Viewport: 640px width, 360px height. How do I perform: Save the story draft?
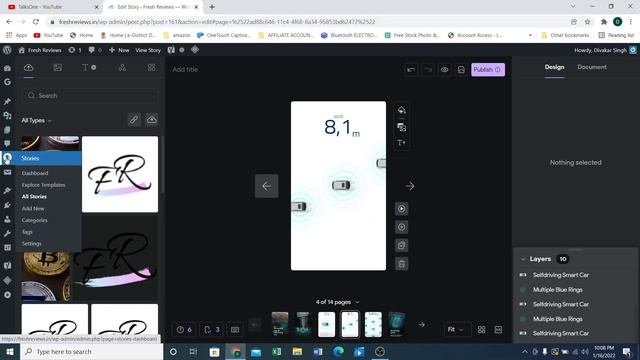(x=461, y=70)
